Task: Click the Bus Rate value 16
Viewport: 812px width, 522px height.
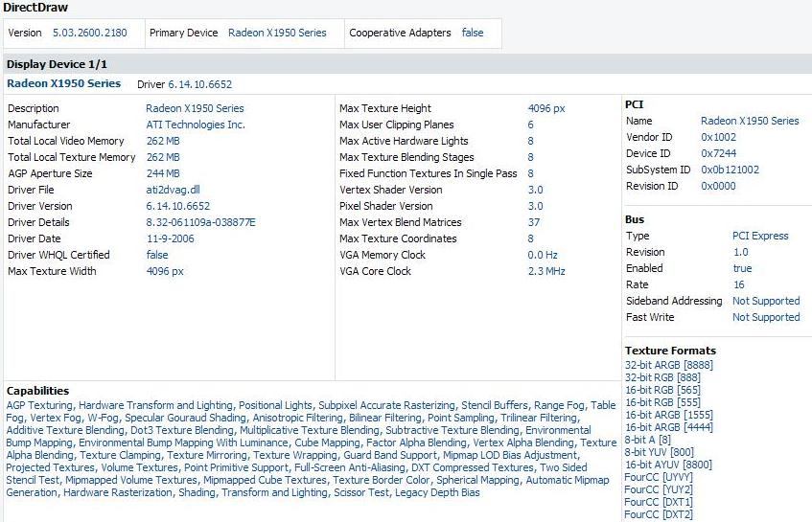Action: click(x=739, y=284)
